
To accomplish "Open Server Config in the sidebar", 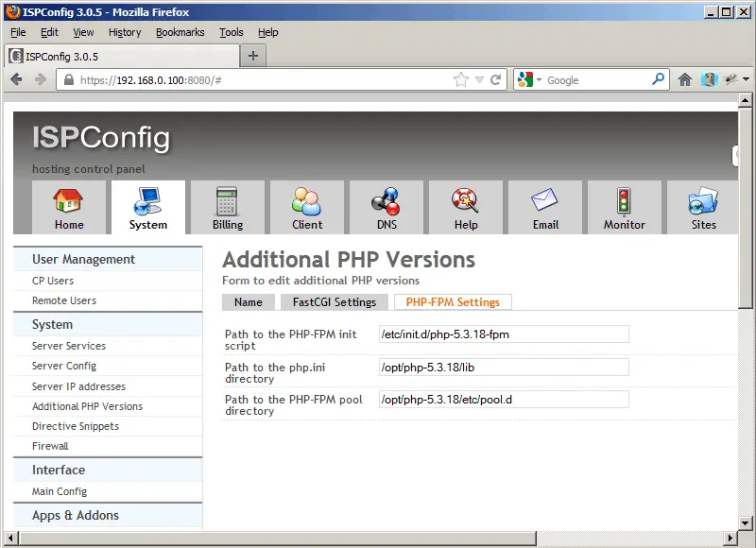I will click(x=64, y=366).
